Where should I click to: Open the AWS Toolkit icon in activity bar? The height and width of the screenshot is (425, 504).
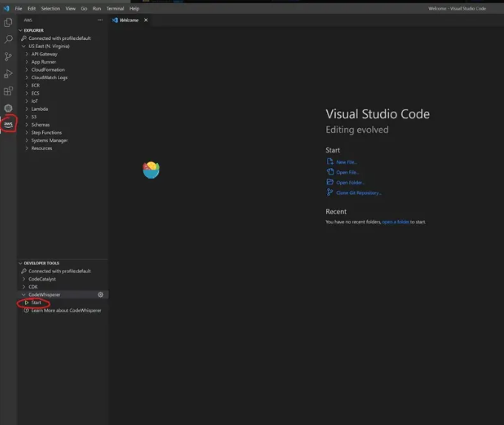pyautogui.click(x=8, y=124)
